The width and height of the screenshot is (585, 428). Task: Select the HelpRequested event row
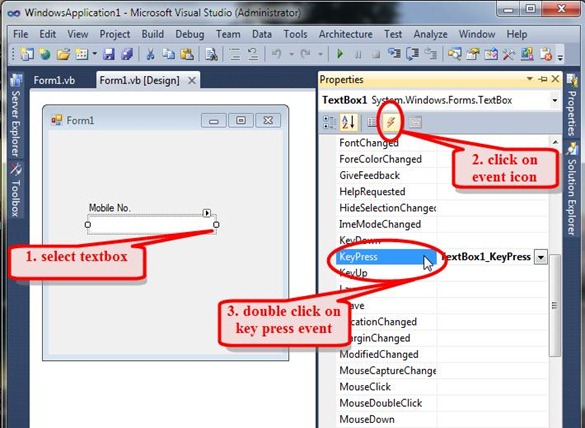442,192
